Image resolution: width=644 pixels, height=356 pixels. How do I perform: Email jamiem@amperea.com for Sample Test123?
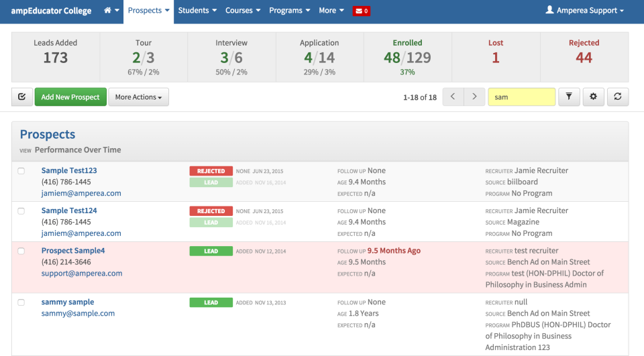81,193
